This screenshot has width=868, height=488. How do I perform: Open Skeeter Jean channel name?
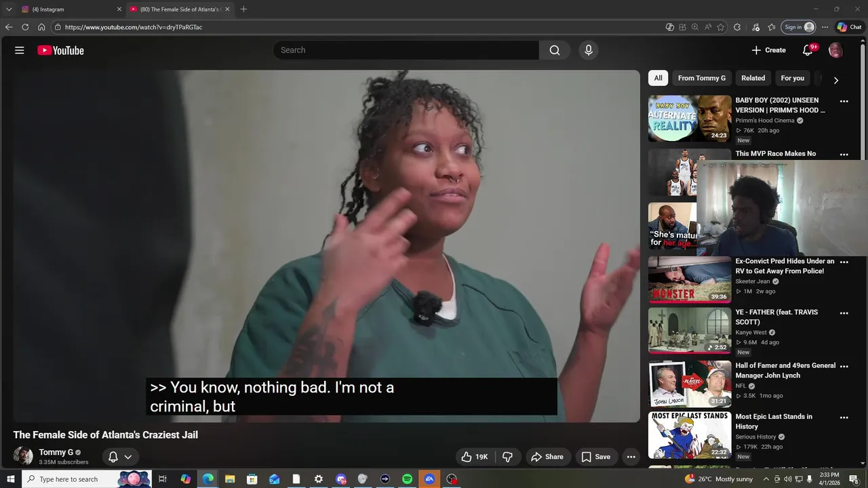pyautogui.click(x=753, y=281)
